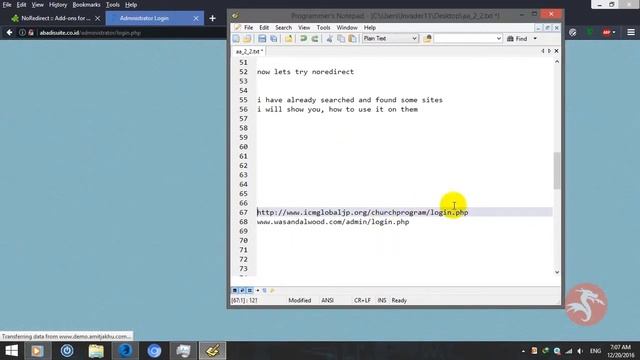Close the NoRedirect Add-ons tab

coord(97,18)
